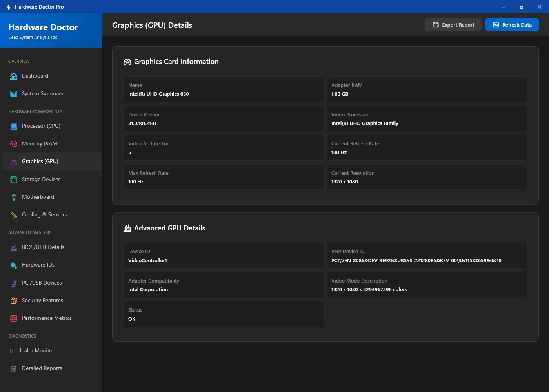
Task: Click the Advanced GPU Details heading
Action: pos(170,228)
